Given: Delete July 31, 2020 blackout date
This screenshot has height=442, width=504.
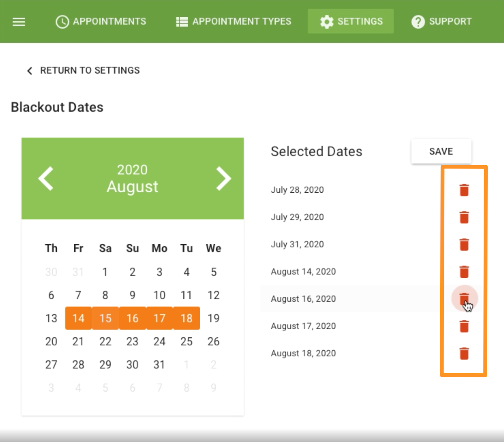Looking at the screenshot, I should [x=464, y=244].
